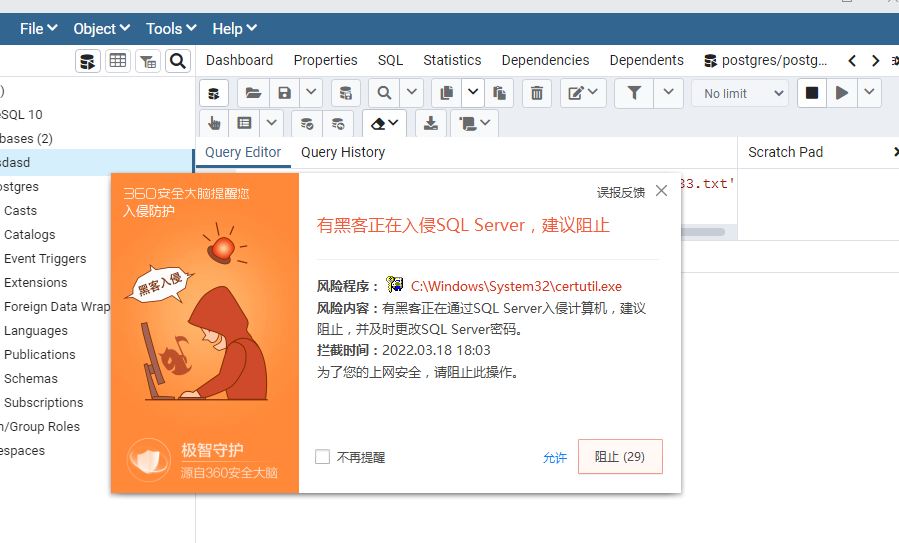The width and height of the screenshot is (899, 543).
Task: Click the 误报反馈 feedback link
Action: [x=621, y=192]
